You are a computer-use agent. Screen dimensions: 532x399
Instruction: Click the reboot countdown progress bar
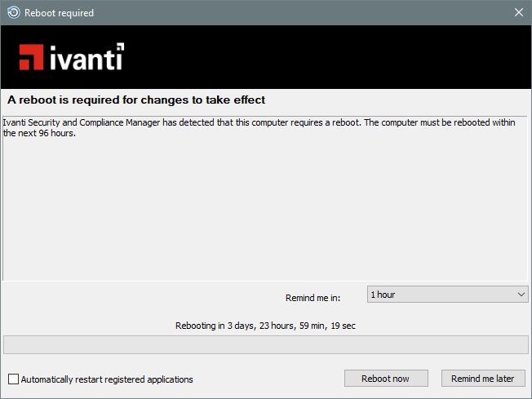265,344
